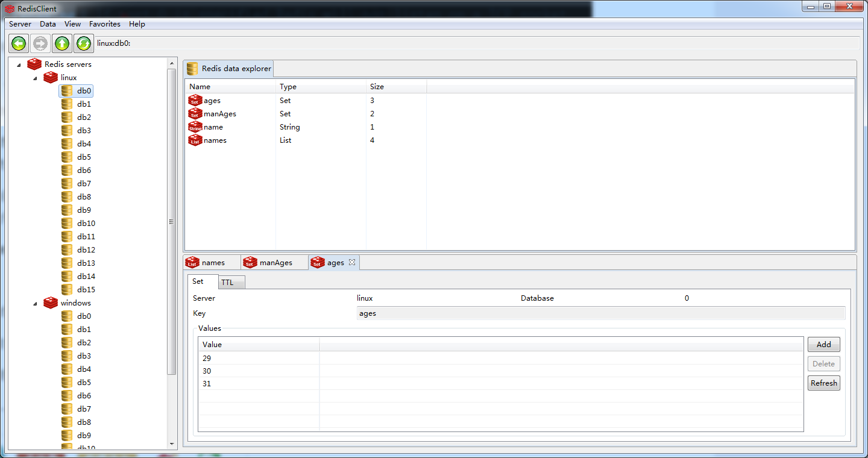The width and height of the screenshot is (868, 458).
Task: Select the names List key icon
Action: point(195,140)
